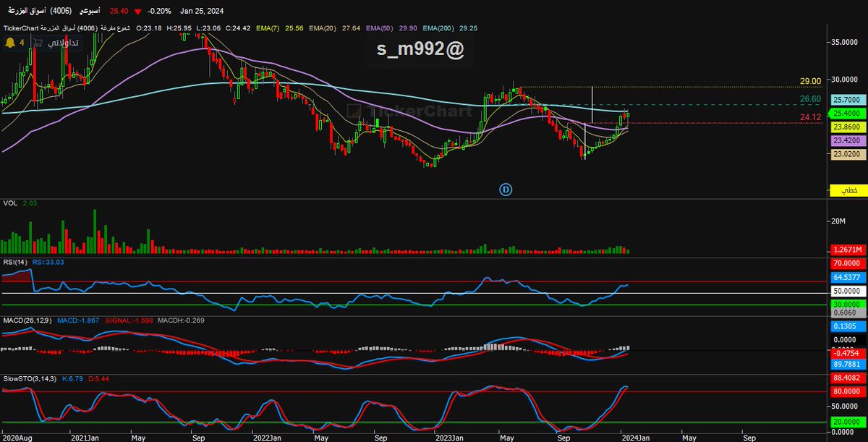The height and width of the screenshot is (442, 868).
Task: Click 2022Jan on the time axis
Action: click(267, 438)
